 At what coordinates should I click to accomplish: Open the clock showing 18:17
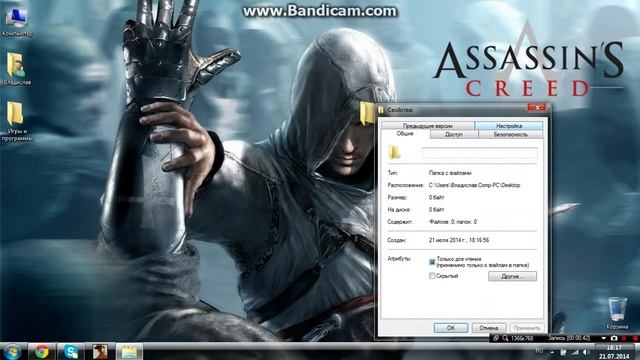tap(614, 352)
